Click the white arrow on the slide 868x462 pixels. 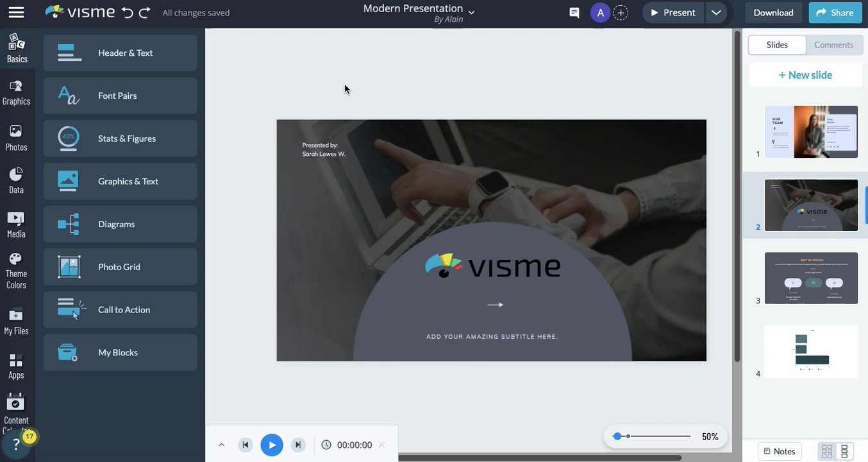click(x=495, y=305)
